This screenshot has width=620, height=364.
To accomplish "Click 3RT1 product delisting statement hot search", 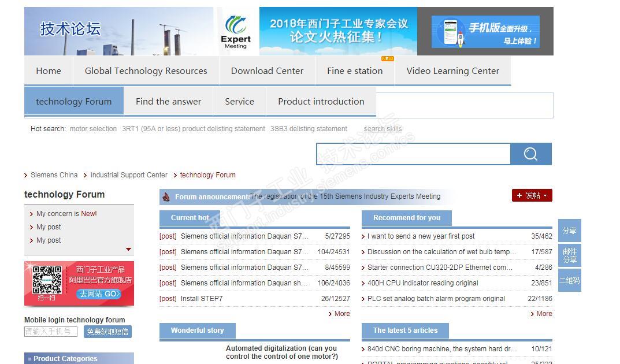I will coord(194,129).
